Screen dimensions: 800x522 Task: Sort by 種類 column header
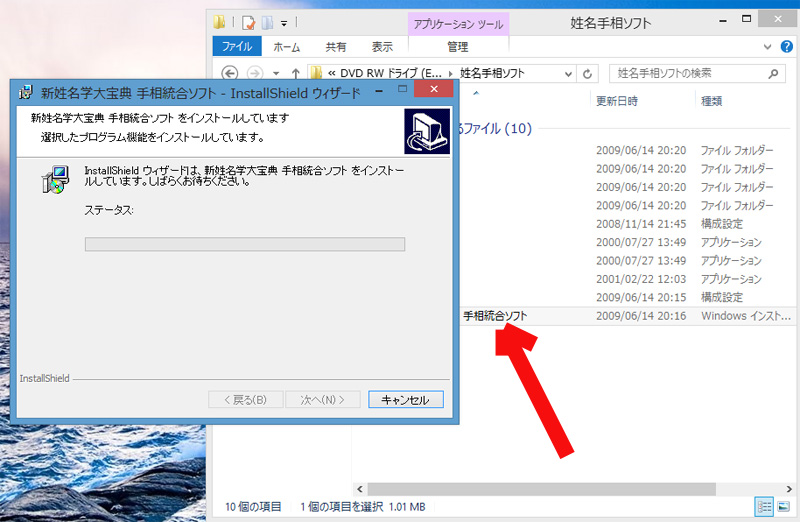711,101
